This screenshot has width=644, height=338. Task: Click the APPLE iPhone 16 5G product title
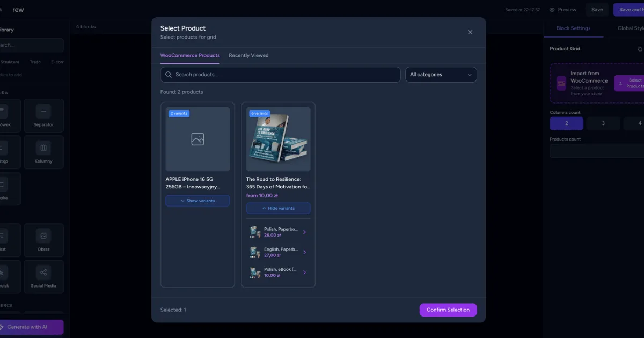(x=193, y=183)
